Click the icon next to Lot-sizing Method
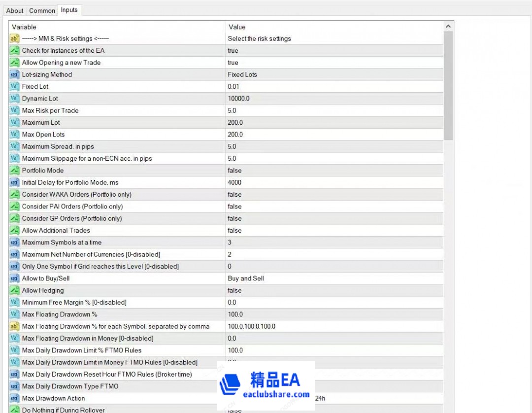 click(x=14, y=74)
